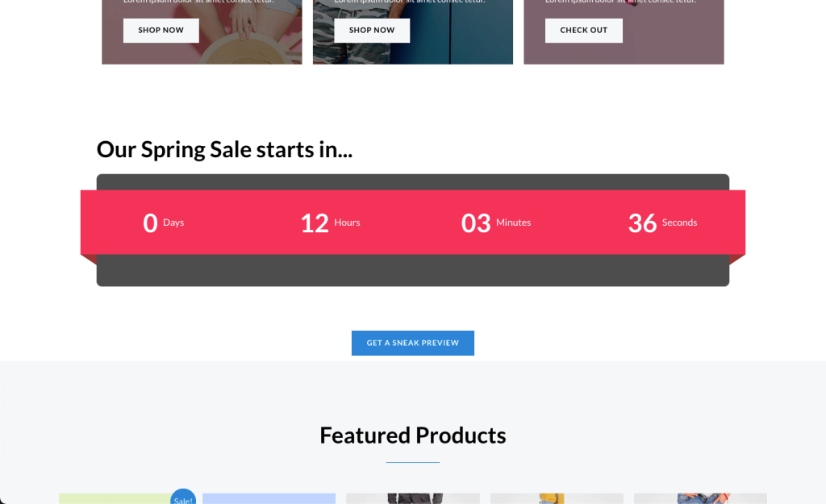
Task: Click the blue Sale! badge
Action: coord(183,497)
